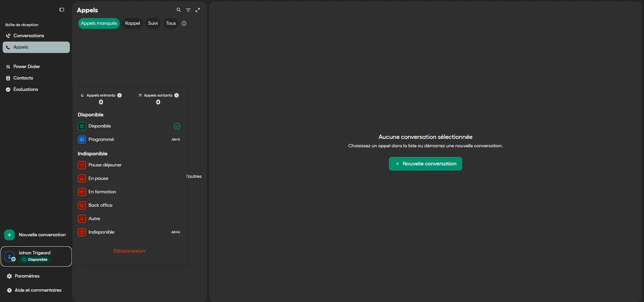Click the green Nouvelle conversation button in center
Viewport: 644px width, 302px height.
425,164
